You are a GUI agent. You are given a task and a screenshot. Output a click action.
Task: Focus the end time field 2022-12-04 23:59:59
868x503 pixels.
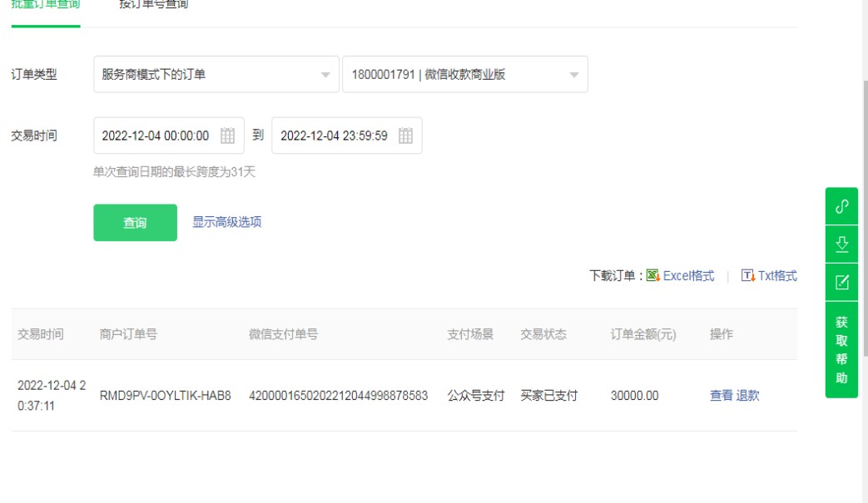click(x=335, y=136)
